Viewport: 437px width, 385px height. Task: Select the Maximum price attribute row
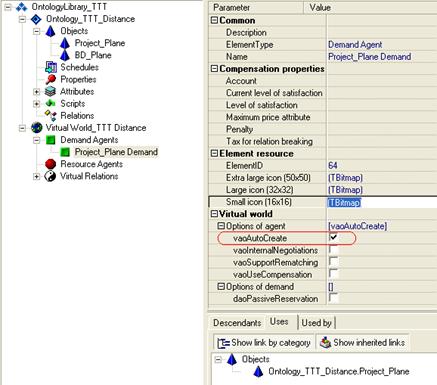[x=323, y=117]
